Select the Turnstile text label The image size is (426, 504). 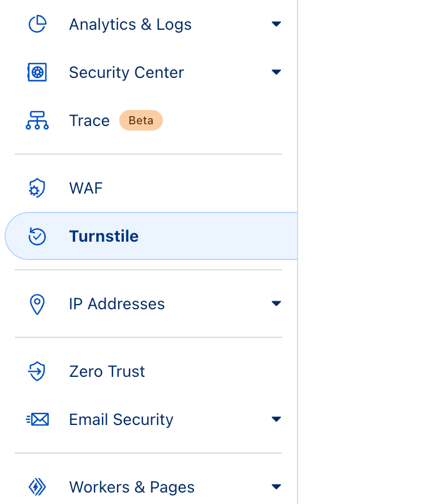tap(104, 237)
